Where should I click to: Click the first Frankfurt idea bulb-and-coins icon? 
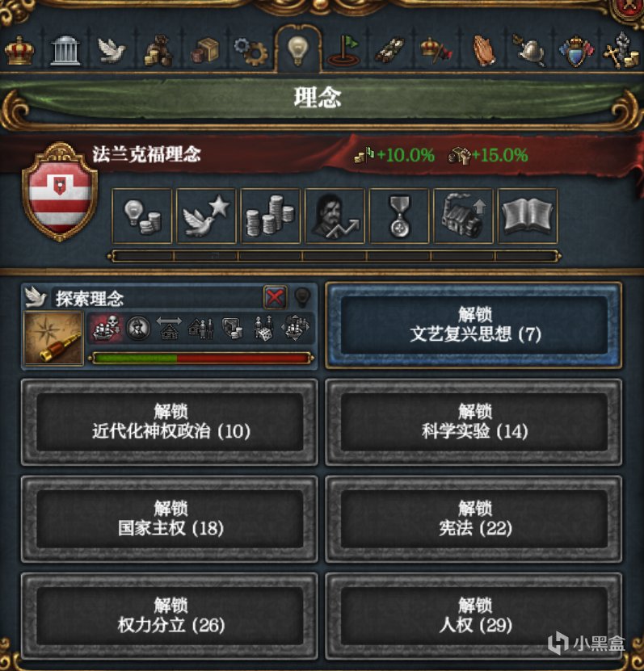tap(141, 216)
